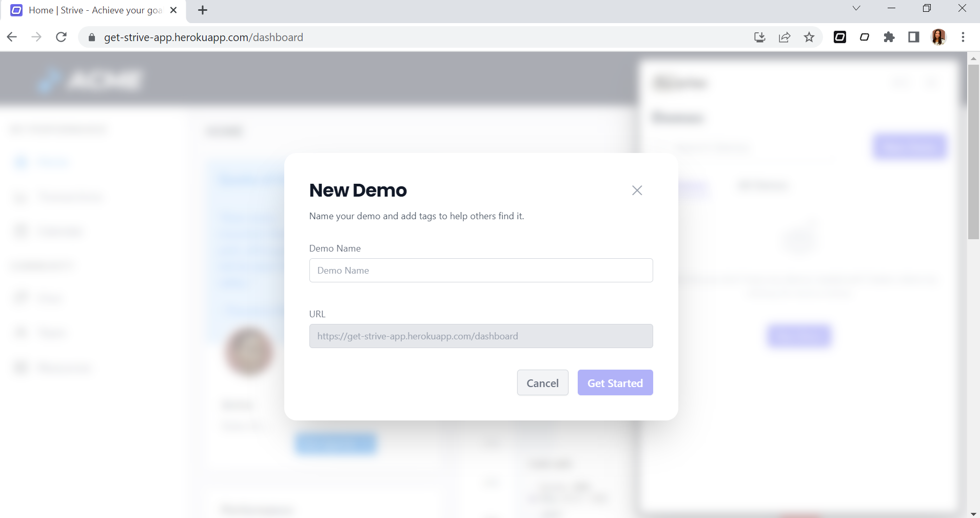The width and height of the screenshot is (980, 518).
Task: Click the Get Started button
Action: pyautogui.click(x=615, y=383)
